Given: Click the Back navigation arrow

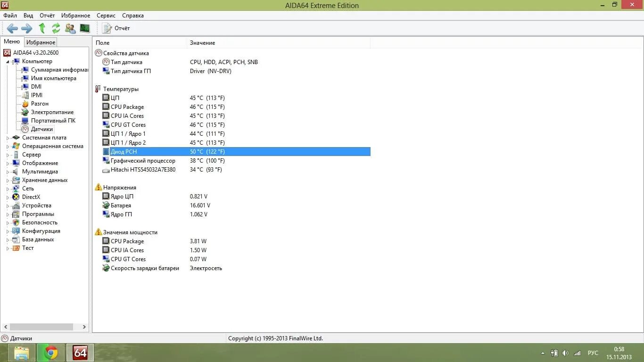Looking at the screenshot, I should tap(12, 28).
